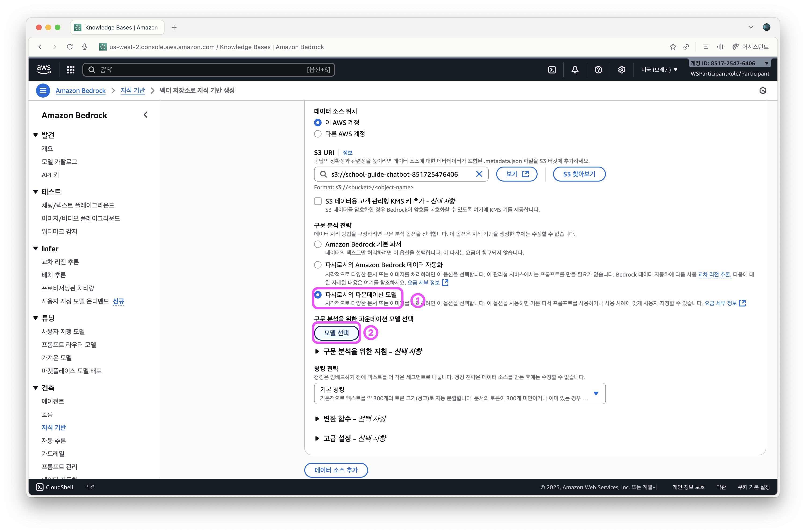Image resolution: width=806 pixels, height=532 pixels.
Task: Open 에이전트 in the sidebar
Action: click(53, 401)
